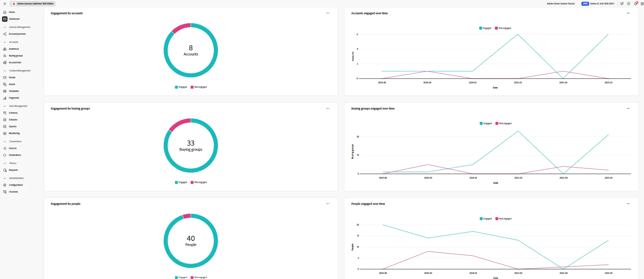Toggle Not engaged legend under buying groups donut

199,182
